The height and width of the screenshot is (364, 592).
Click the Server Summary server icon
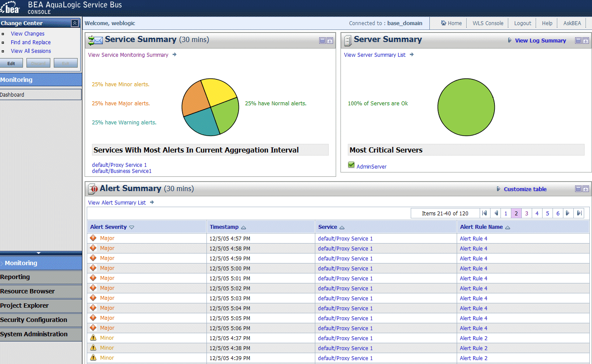pos(347,40)
